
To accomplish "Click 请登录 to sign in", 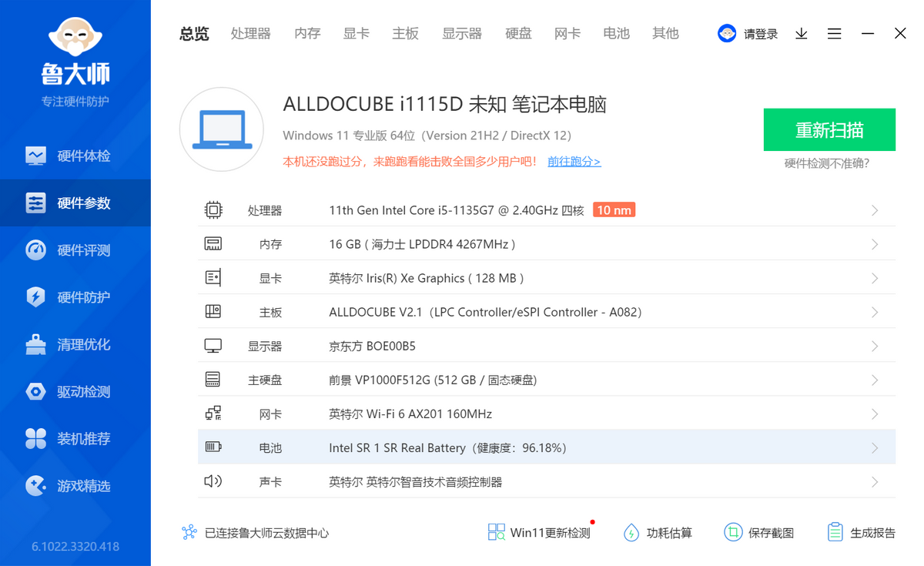I will pos(760,34).
